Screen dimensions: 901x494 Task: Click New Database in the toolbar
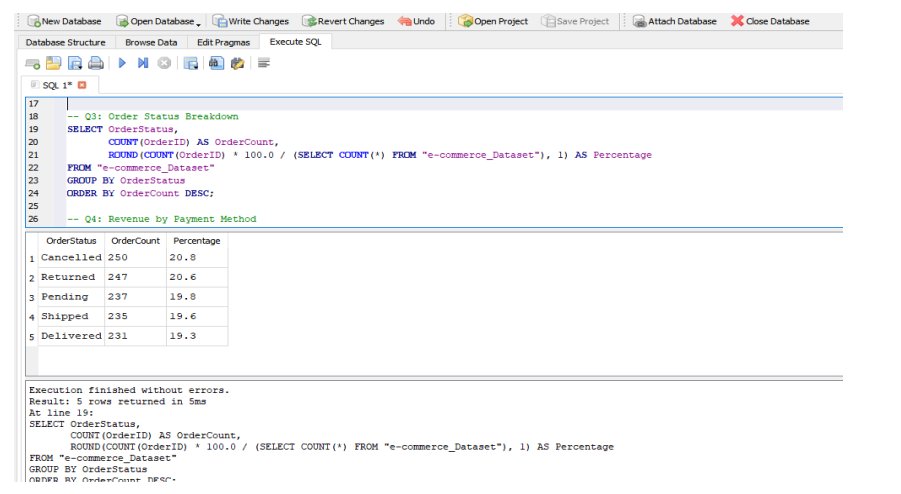[x=64, y=21]
